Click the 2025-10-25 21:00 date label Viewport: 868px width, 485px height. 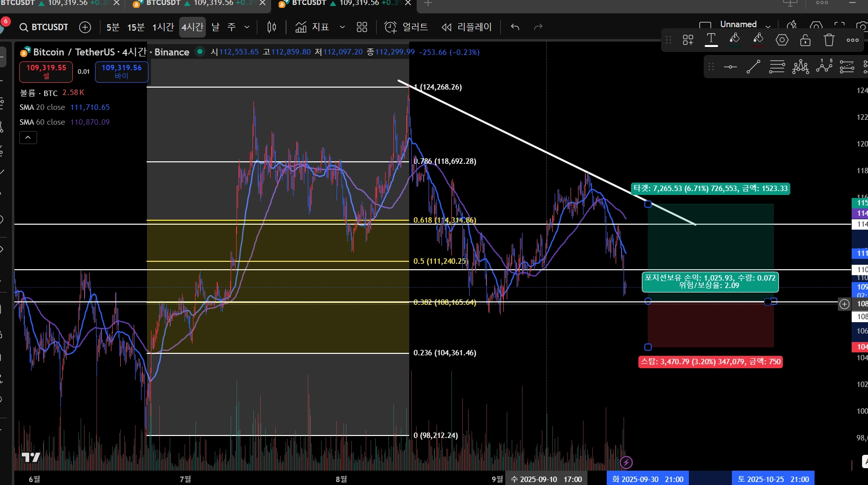773,479
